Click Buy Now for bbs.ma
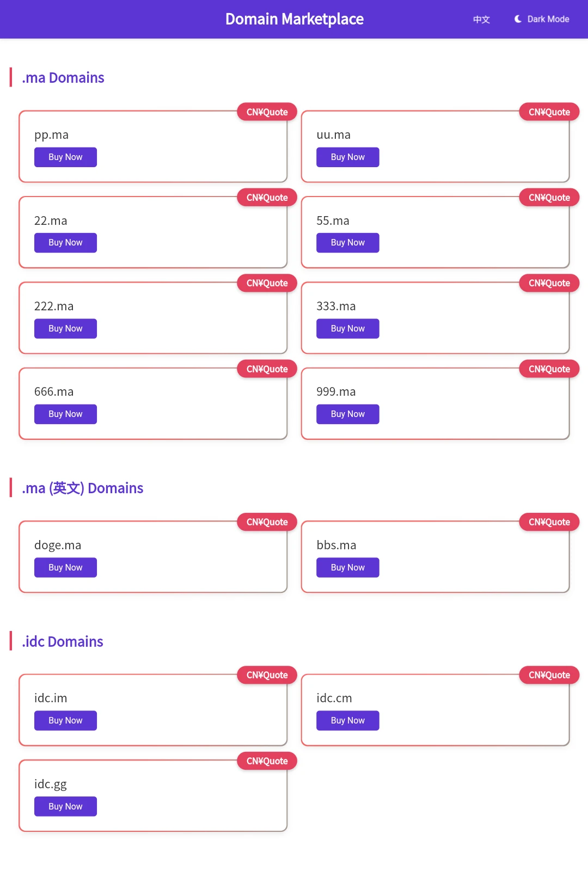 click(x=348, y=568)
